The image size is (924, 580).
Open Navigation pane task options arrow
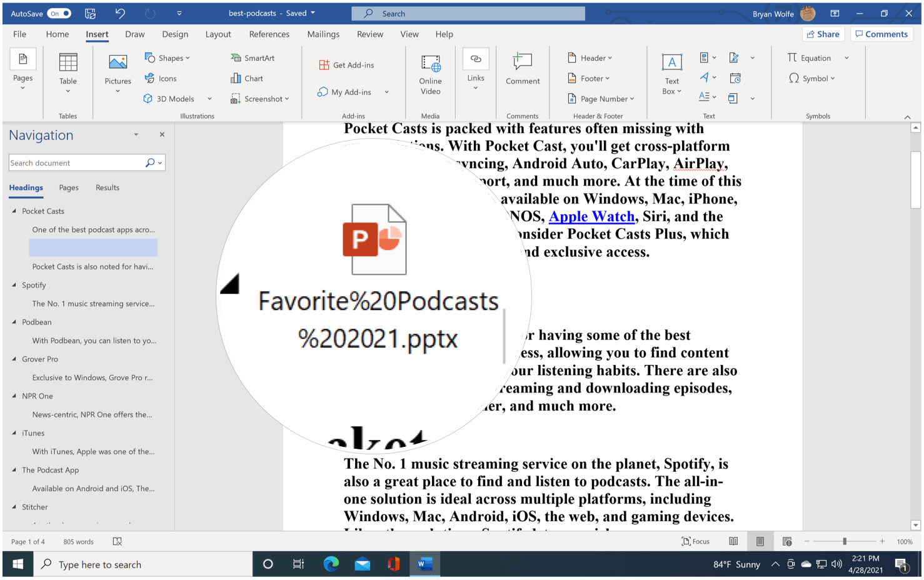point(136,134)
